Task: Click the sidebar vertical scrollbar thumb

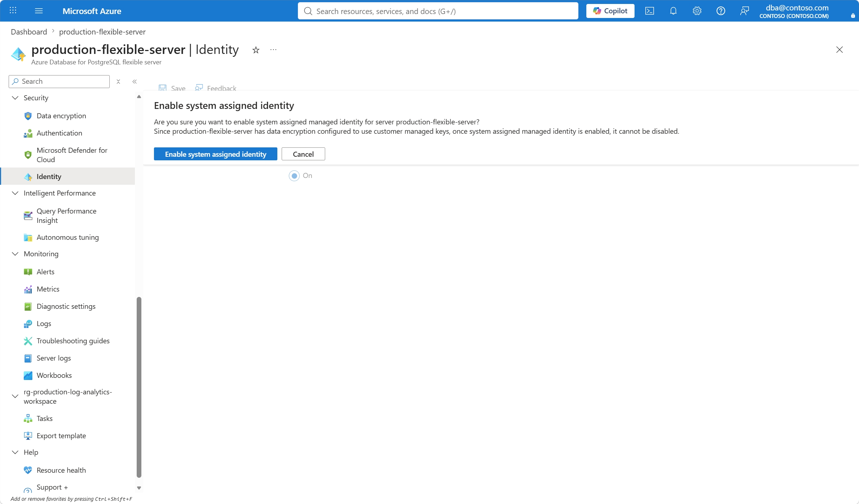Action: pos(139,387)
